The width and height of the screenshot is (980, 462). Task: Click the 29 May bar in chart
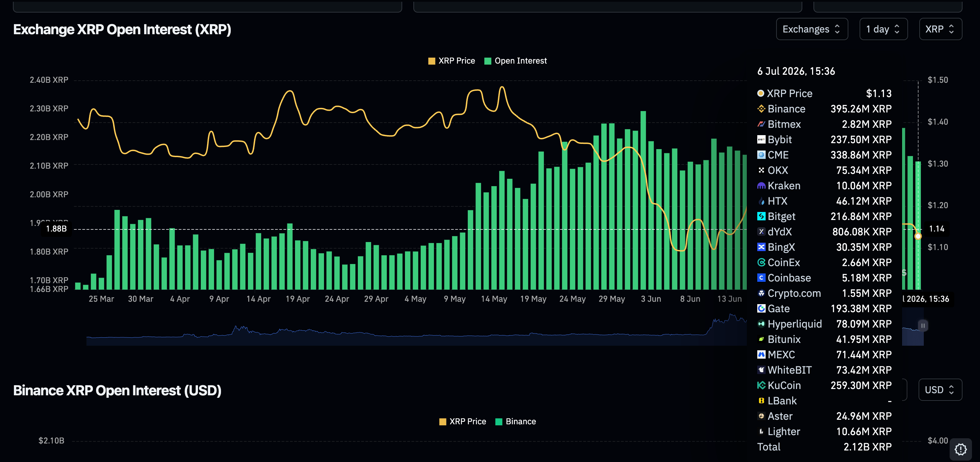[x=612, y=207]
